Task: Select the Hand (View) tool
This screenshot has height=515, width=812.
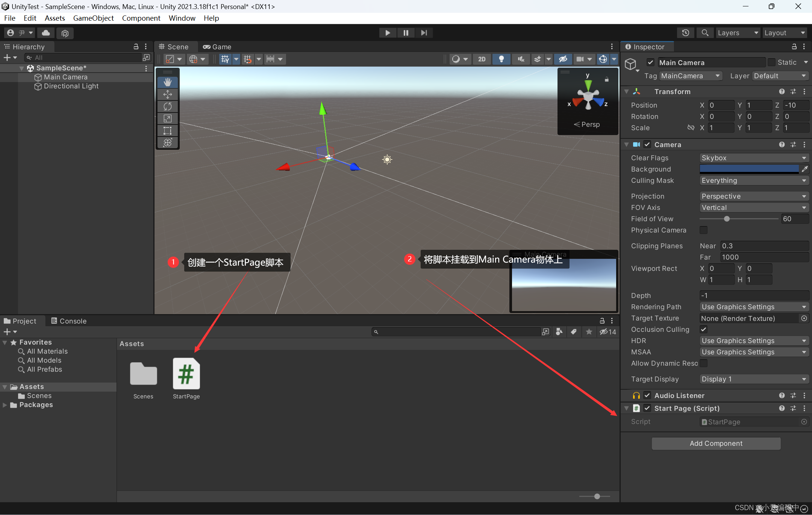Action: coord(168,82)
